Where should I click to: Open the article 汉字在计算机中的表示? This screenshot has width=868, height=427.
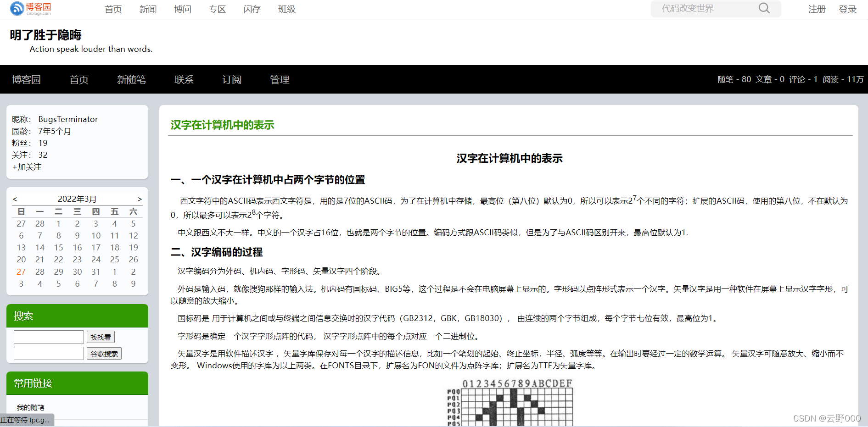tap(222, 125)
